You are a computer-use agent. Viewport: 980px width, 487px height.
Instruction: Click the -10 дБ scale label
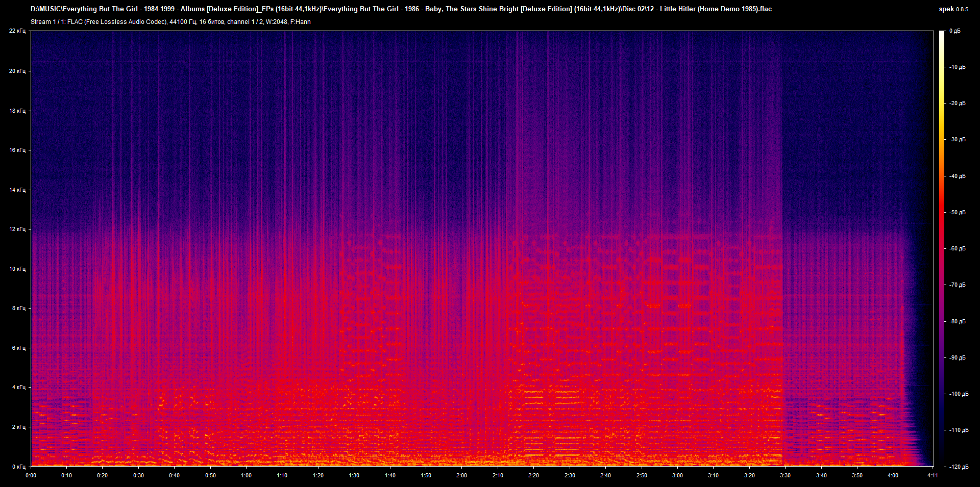[957, 67]
